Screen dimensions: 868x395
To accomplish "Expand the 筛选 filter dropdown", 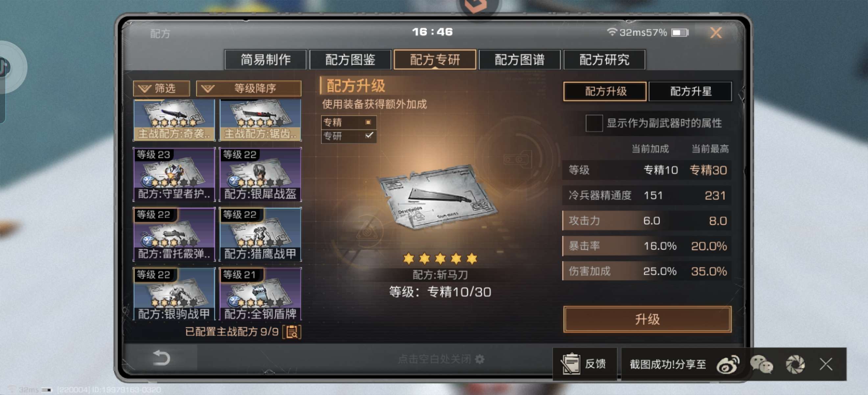I will point(161,88).
